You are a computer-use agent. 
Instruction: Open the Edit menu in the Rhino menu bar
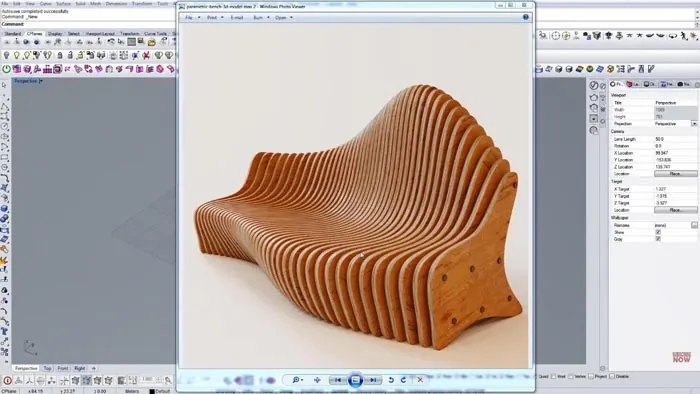17,4
